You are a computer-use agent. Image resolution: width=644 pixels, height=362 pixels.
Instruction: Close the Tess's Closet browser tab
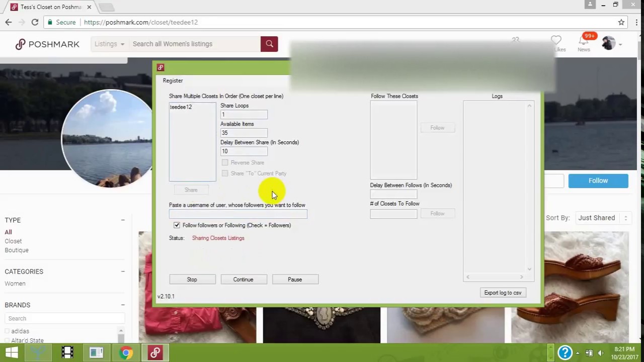point(89,7)
